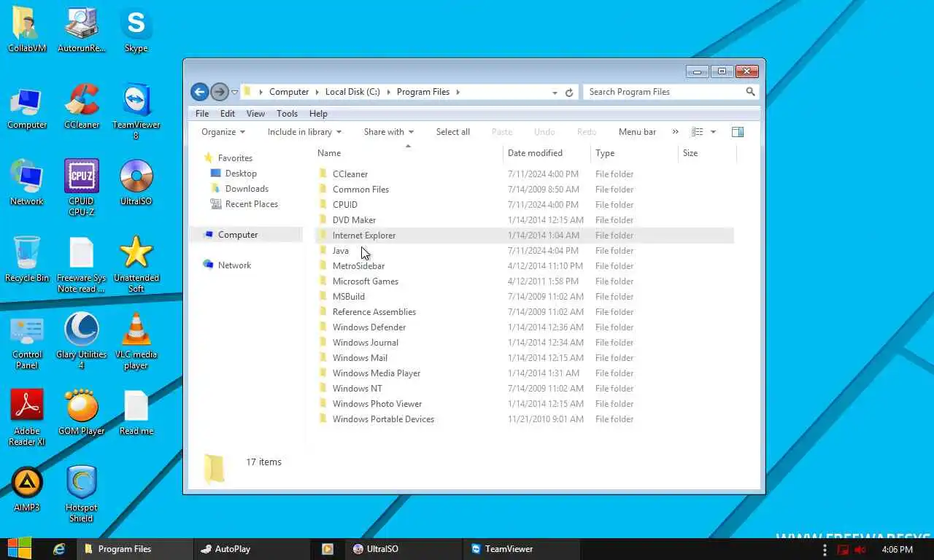934x560 pixels.
Task: Select the CPUID CPU-Z desktop icon
Action: 82,187
